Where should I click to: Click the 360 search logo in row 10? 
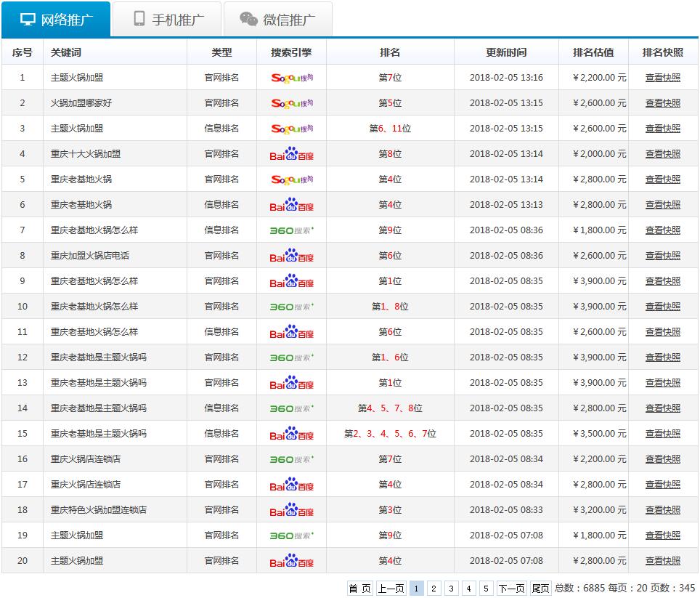click(291, 307)
